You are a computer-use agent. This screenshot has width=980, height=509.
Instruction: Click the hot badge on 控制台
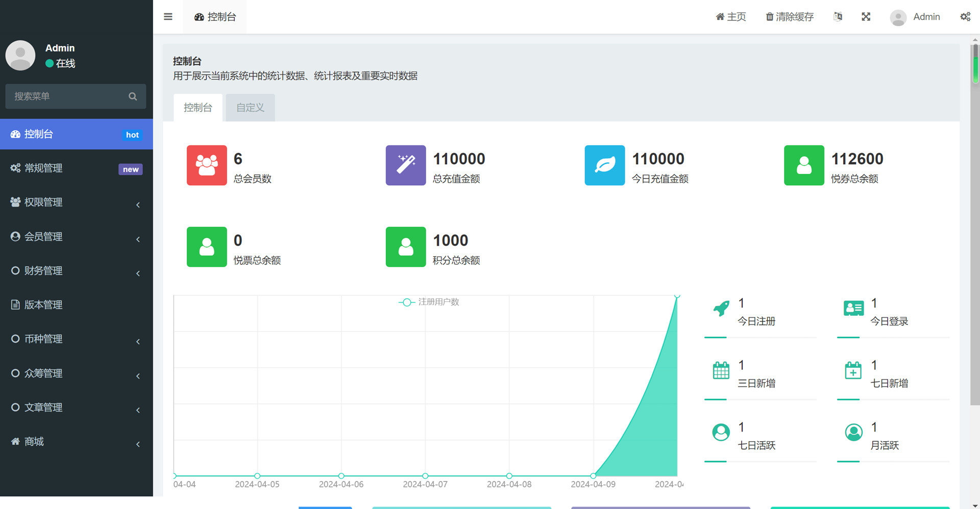pyautogui.click(x=132, y=135)
